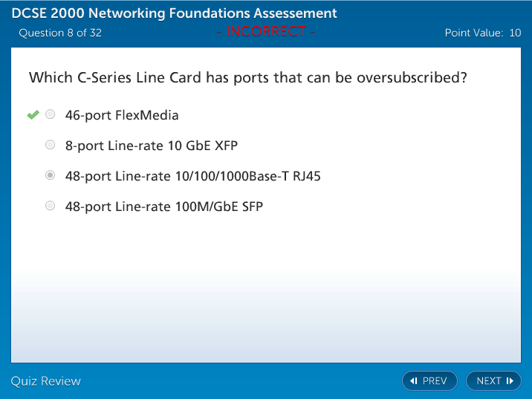Click the 48-port Line-rate 100M/GbE SFP label

tap(164, 207)
